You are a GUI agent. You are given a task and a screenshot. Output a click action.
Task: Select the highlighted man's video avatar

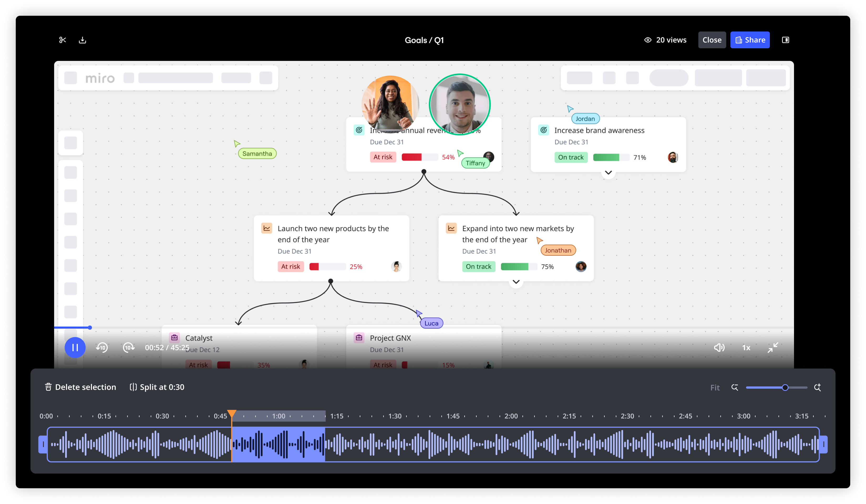click(460, 104)
